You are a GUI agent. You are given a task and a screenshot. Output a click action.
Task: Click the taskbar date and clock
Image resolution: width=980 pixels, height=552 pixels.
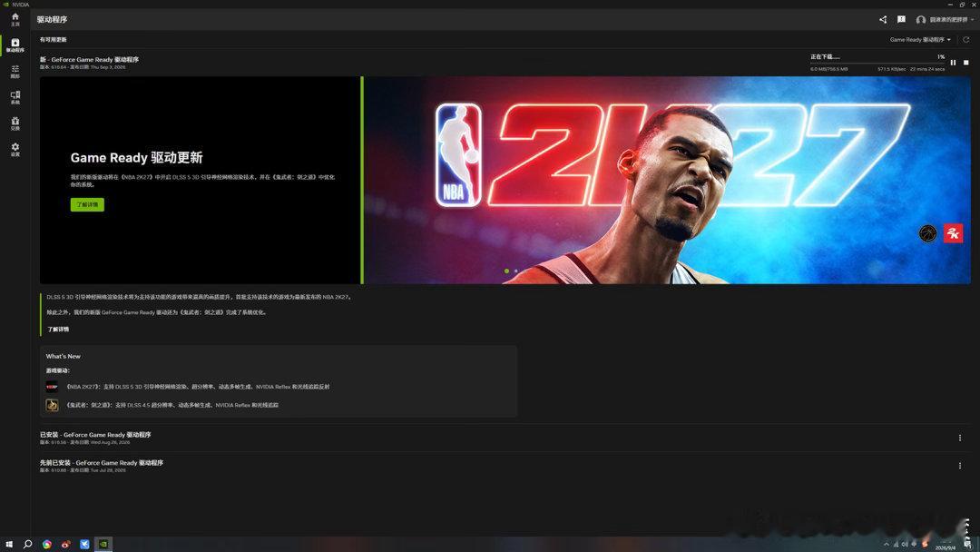pos(946,545)
